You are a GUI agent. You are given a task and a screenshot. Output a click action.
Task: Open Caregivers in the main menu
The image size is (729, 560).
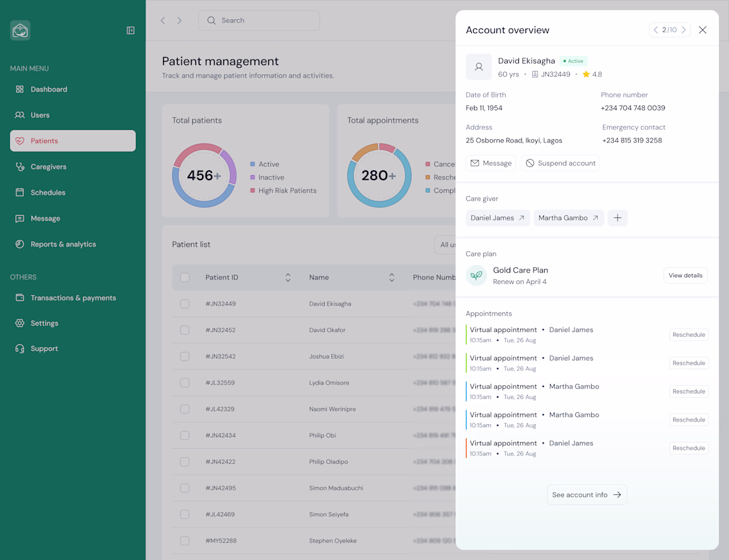tap(48, 167)
